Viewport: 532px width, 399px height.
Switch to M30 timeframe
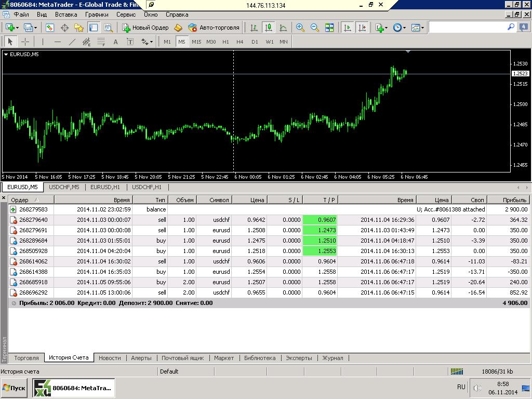pos(211,42)
